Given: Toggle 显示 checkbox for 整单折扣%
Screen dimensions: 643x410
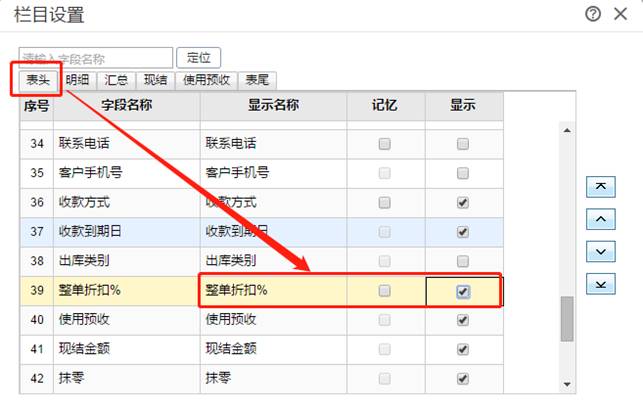Looking at the screenshot, I should [463, 291].
